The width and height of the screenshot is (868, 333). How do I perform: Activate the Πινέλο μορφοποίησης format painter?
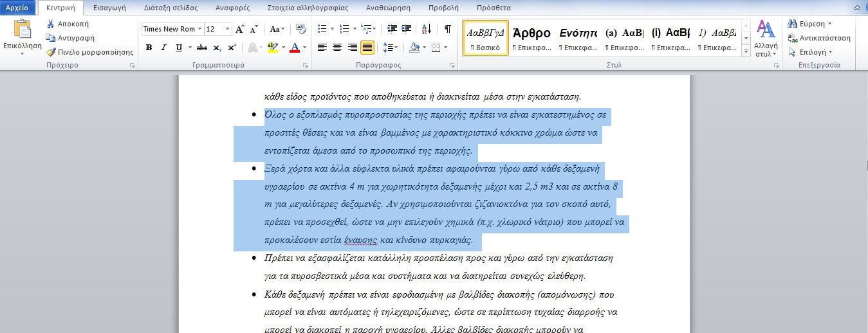[x=89, y=52]
